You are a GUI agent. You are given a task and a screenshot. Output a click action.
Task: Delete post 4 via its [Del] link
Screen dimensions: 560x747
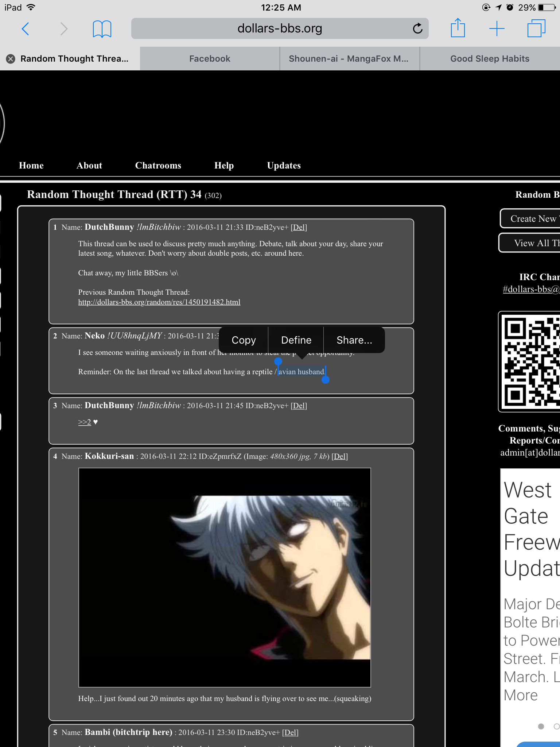340,456
